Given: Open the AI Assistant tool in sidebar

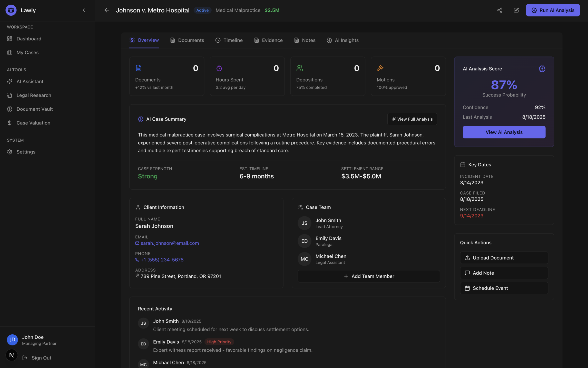Looking at the screenshot, I should tap(30, 81).
